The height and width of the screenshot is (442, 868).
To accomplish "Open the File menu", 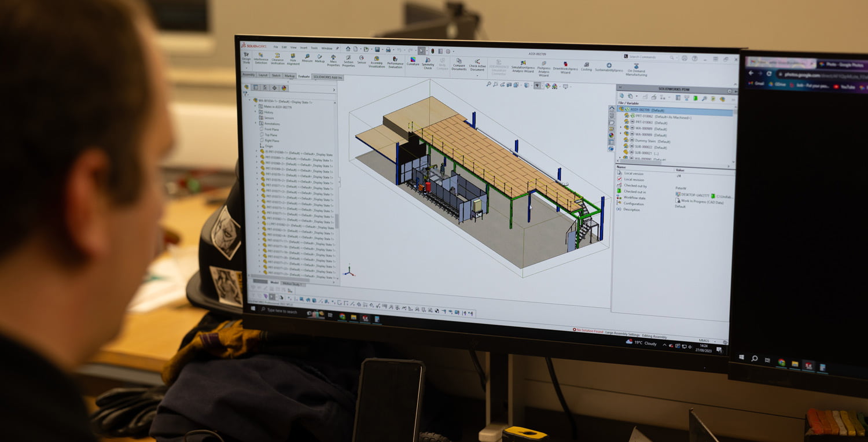I will pyautogui.click(x=275, y=47).
